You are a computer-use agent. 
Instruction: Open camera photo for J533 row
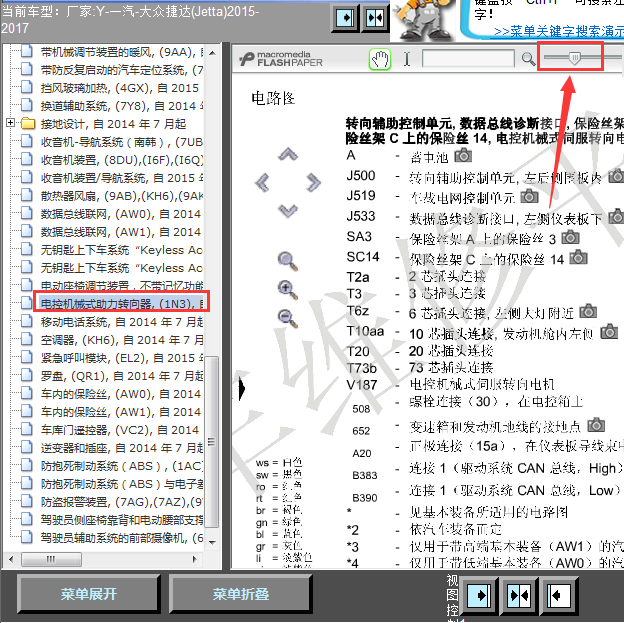[x=616, y=216]
